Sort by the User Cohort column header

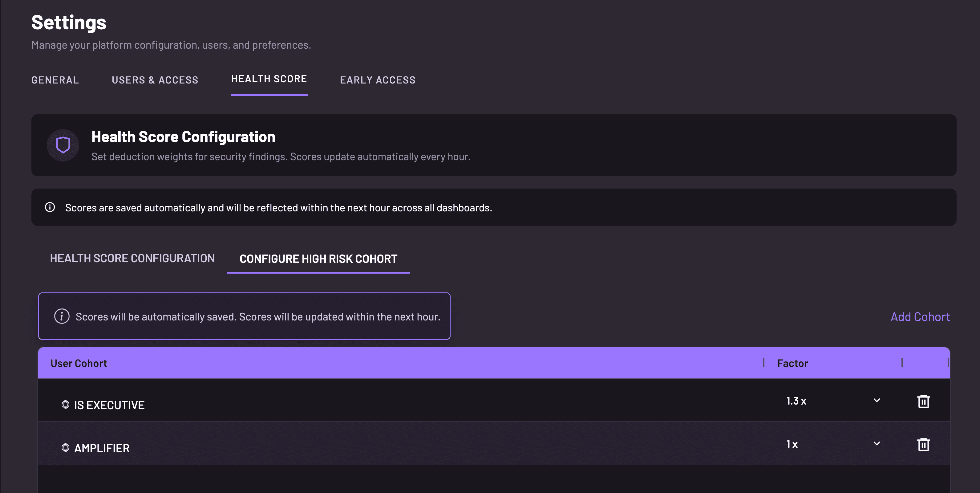coord(79,363)
